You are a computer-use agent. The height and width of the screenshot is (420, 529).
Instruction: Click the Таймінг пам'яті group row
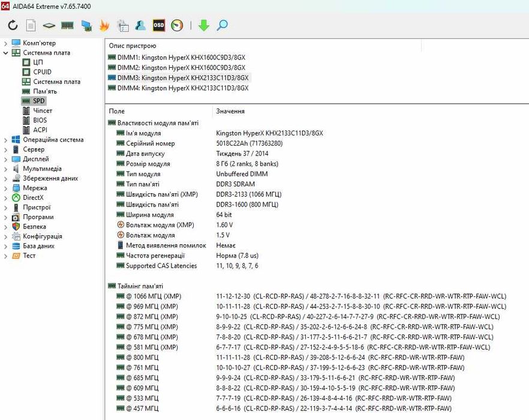[x=140, y=286]
